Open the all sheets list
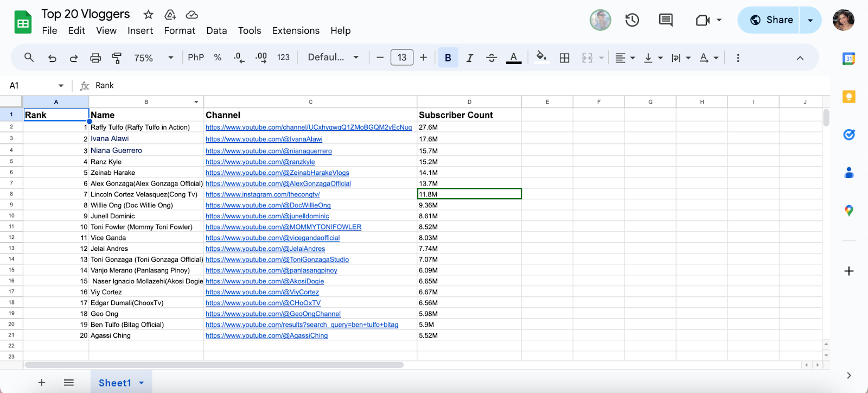Screen dimensions: 868x393 [x=69, y=383]
